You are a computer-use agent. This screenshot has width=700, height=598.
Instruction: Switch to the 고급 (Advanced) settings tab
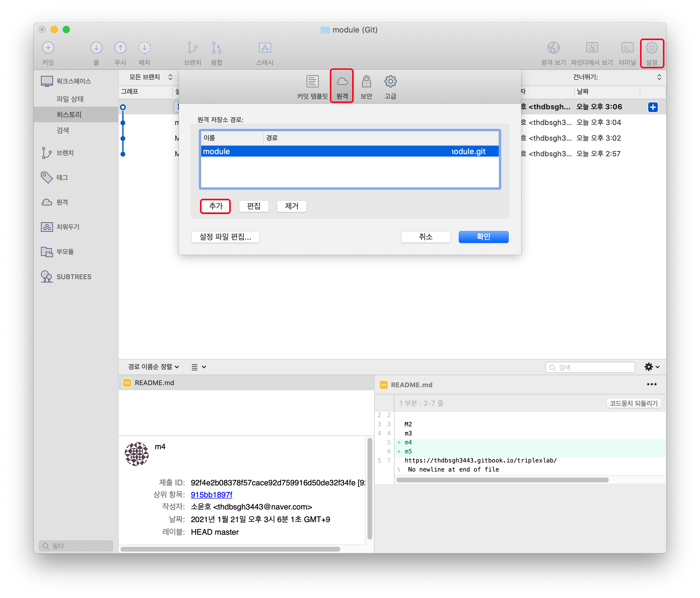point(390,87)
